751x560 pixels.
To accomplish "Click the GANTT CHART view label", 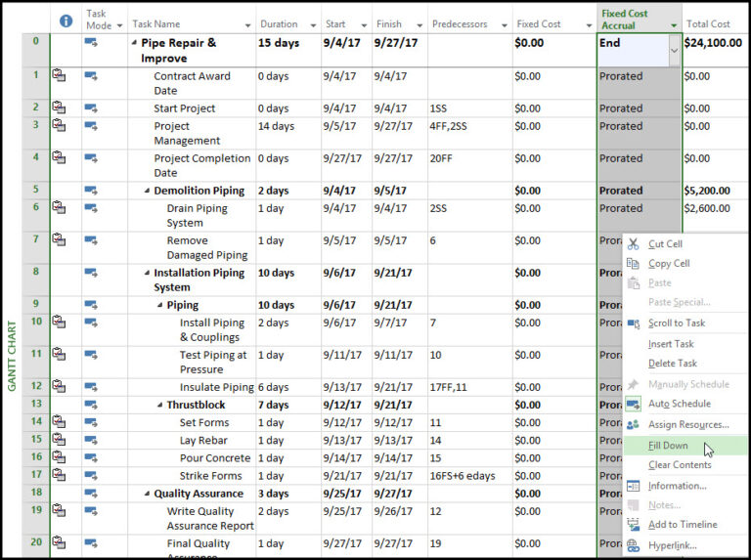I will [12, 356].
